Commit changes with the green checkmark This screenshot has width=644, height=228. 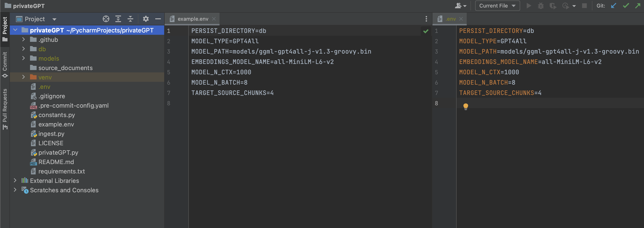tap(626, 5)
